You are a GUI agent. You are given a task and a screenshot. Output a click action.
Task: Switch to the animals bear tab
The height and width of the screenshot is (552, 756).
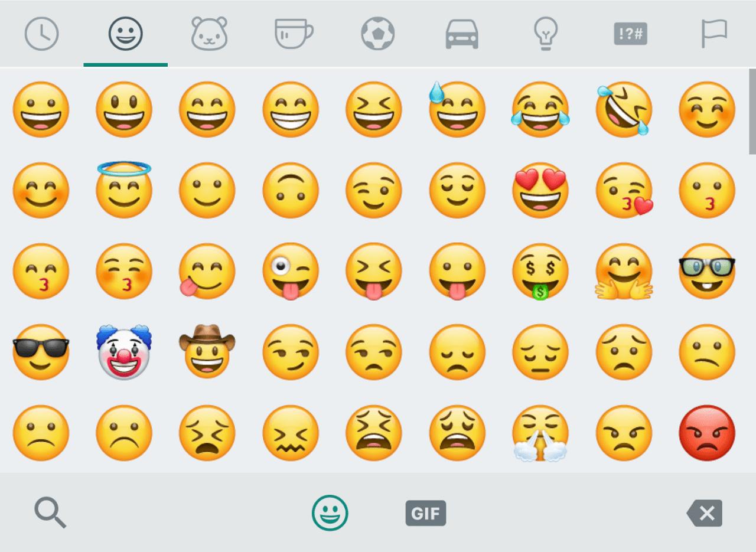[209, 33]
